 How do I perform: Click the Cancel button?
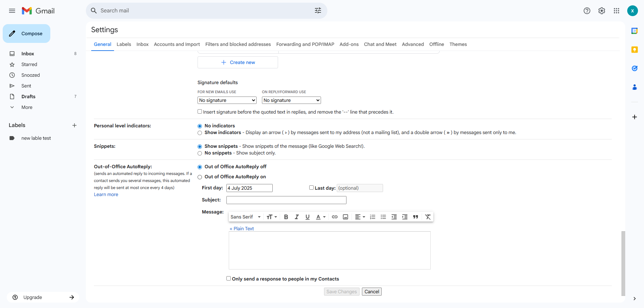coord(372,292)
